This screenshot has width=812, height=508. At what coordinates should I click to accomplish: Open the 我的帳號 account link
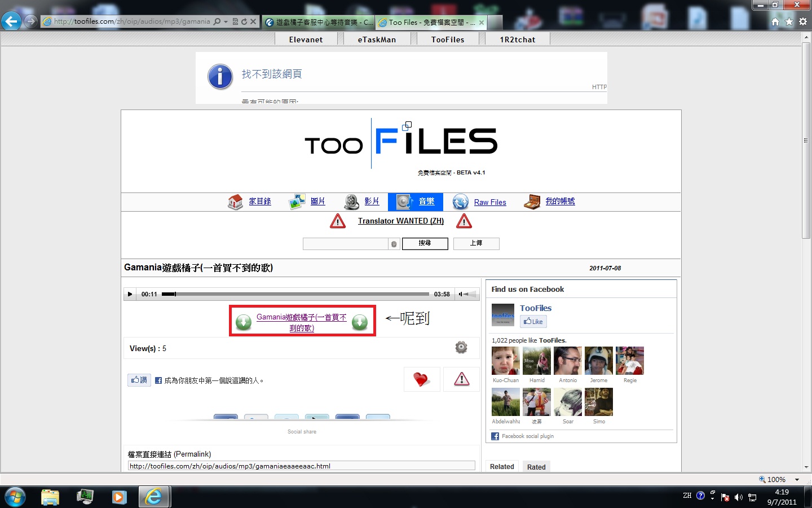point(560,202)
